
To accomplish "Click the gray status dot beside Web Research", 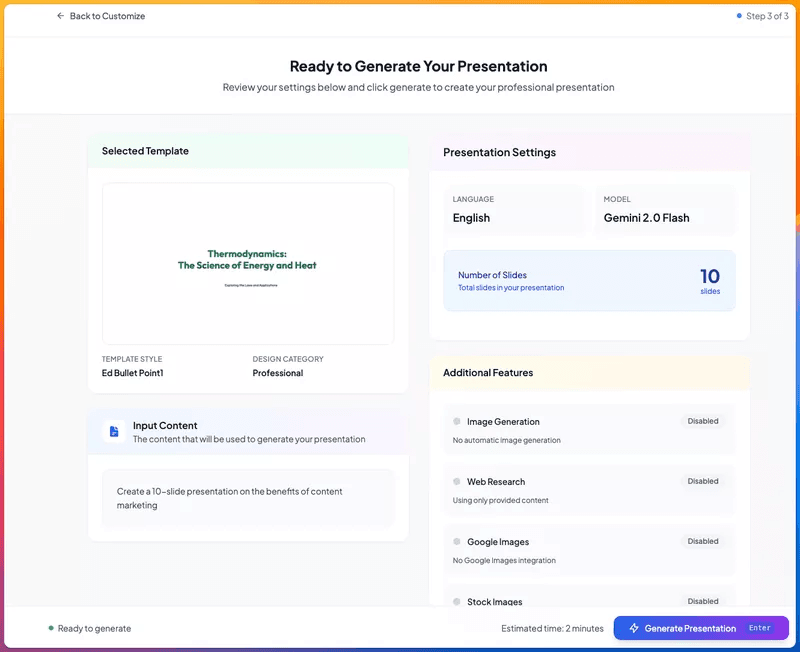I will click(x=457, y=482).
